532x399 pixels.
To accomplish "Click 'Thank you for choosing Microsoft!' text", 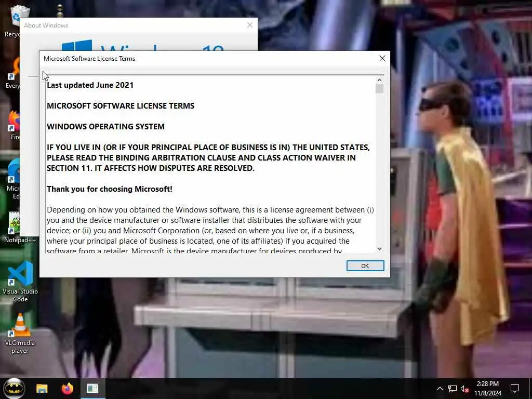I will point(110,189).
